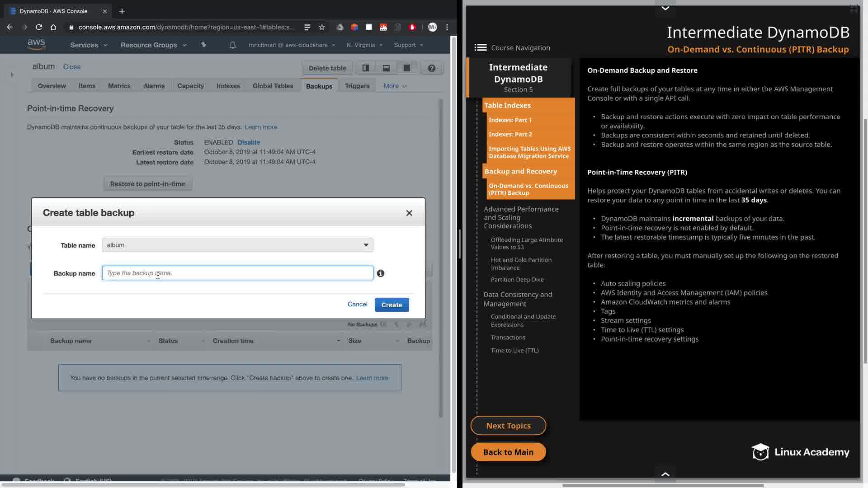Click the info icon beside Backup name
Image resolution: width=868 pixels, height=488 pixels.
pos(381,273)
